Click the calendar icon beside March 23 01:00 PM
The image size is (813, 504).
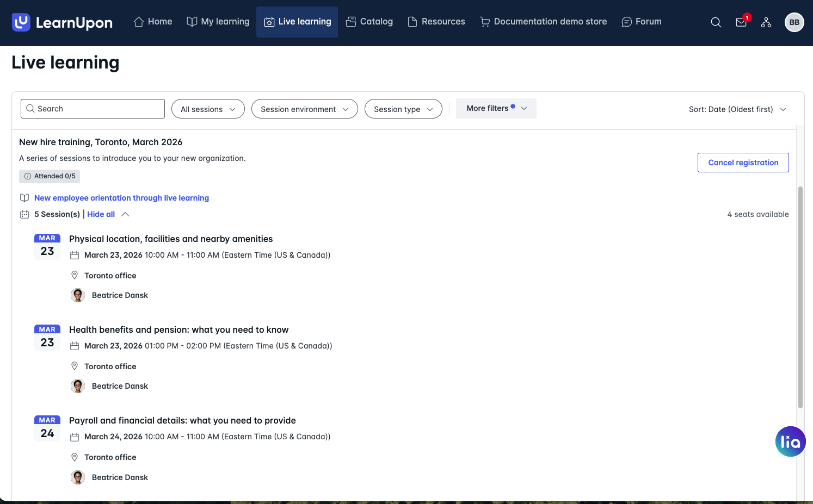point(75,346)
